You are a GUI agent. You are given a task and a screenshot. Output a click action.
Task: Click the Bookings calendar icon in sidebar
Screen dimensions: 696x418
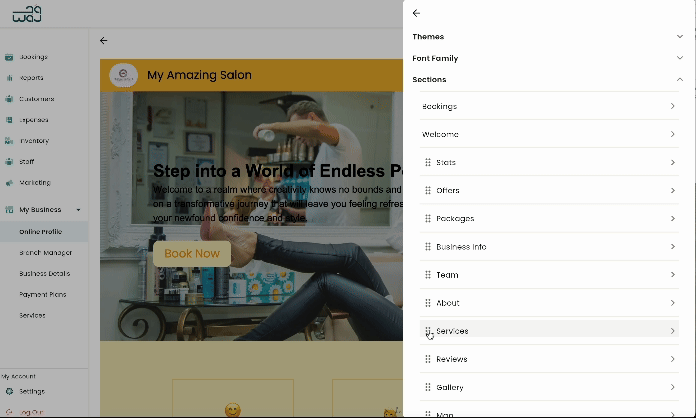click(9, 57)
